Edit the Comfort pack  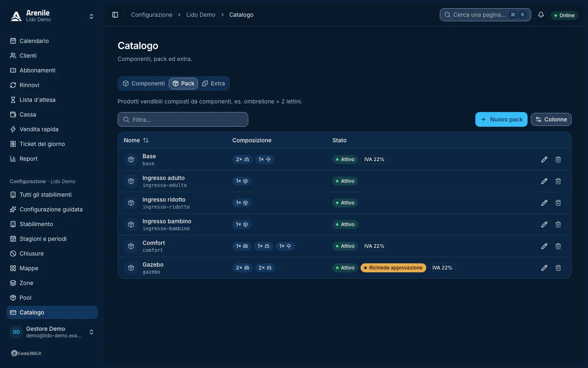pos(544,246)
